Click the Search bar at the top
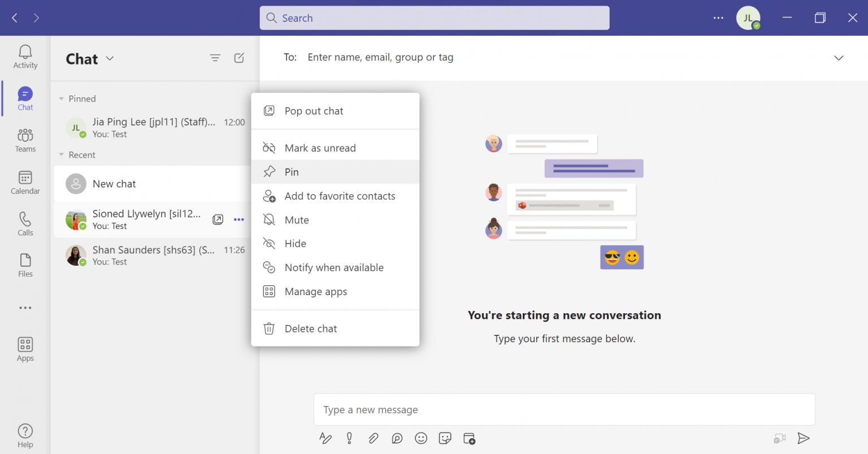Screen dimensions: 868x454 tap(434, 18)
